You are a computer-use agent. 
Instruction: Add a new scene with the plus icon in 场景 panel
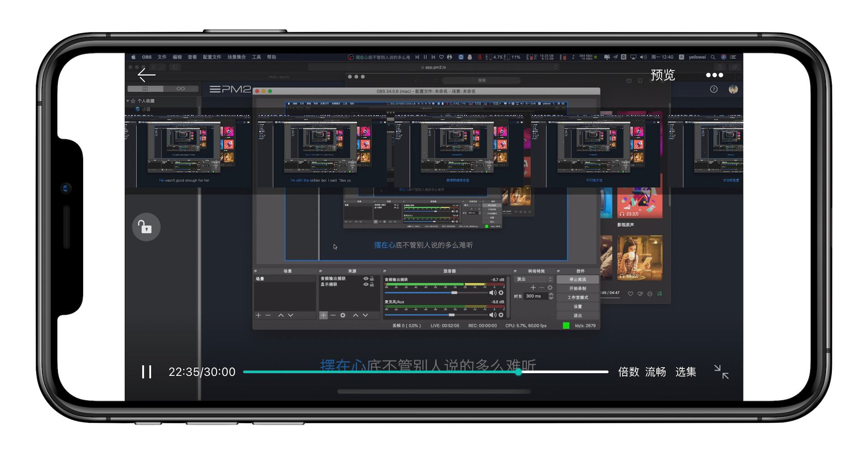258,315
